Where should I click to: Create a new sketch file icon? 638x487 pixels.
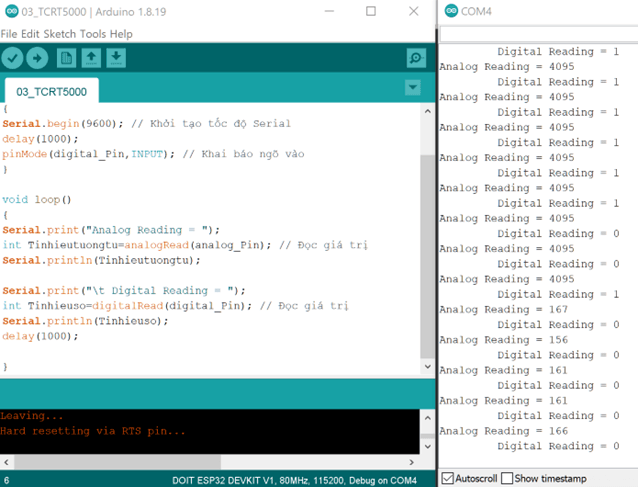66,58
